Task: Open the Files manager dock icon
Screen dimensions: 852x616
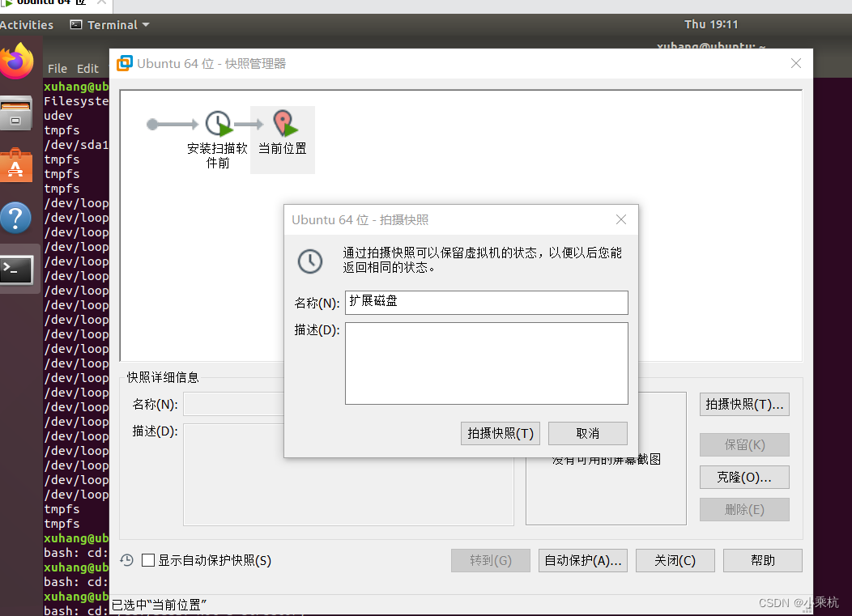Action: (x=16, y=113)
